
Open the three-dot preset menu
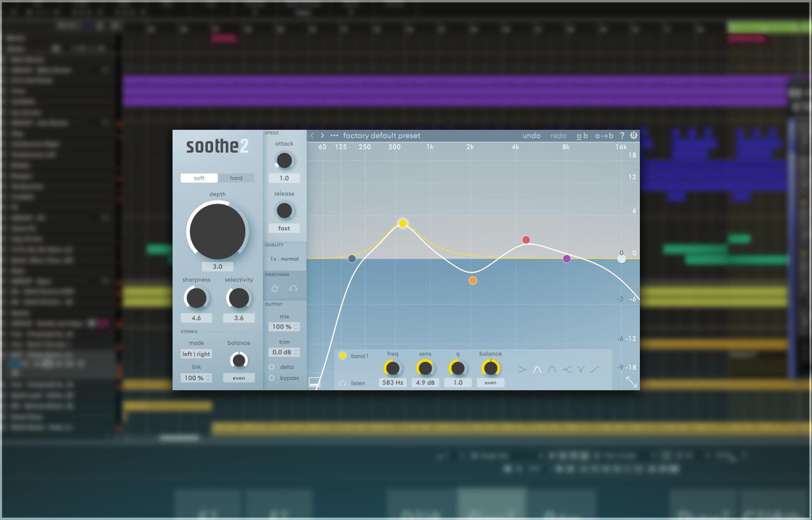[334, 135]
